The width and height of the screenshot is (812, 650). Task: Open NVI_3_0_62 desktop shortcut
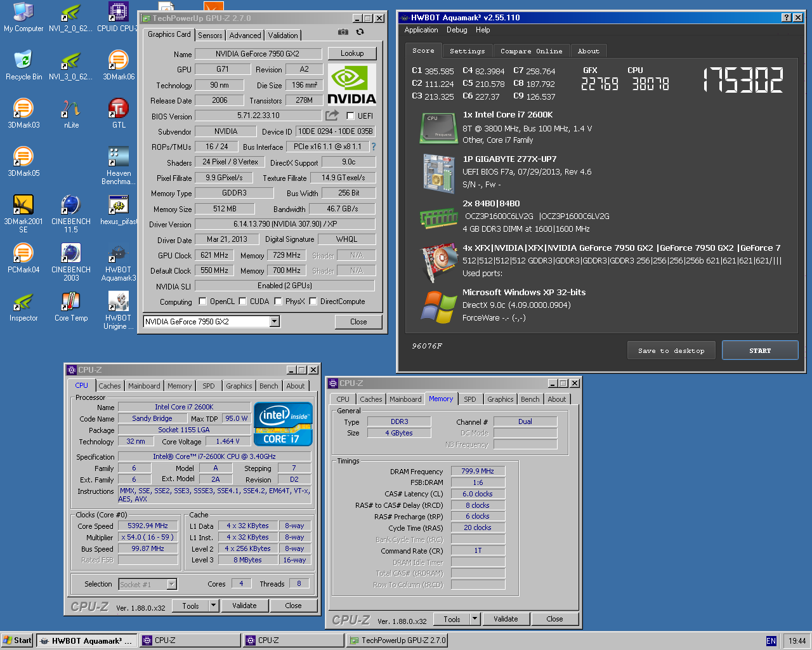pyautogui.click(x=71, y=66)
